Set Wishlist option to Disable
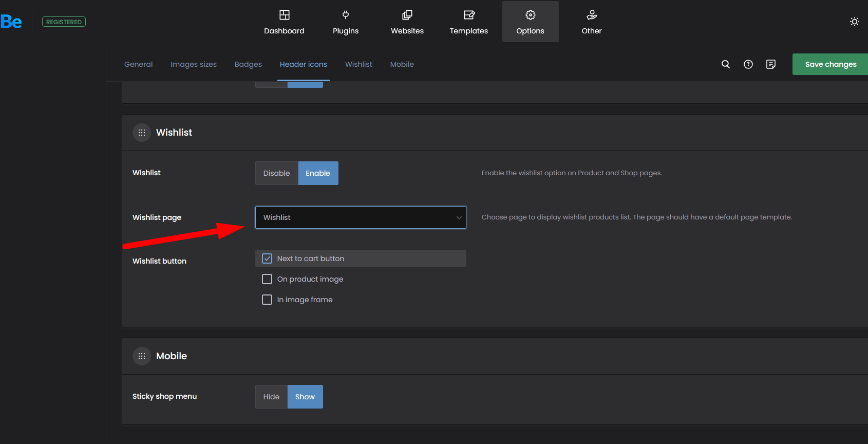The image size is (868, 444). (277, 173)
